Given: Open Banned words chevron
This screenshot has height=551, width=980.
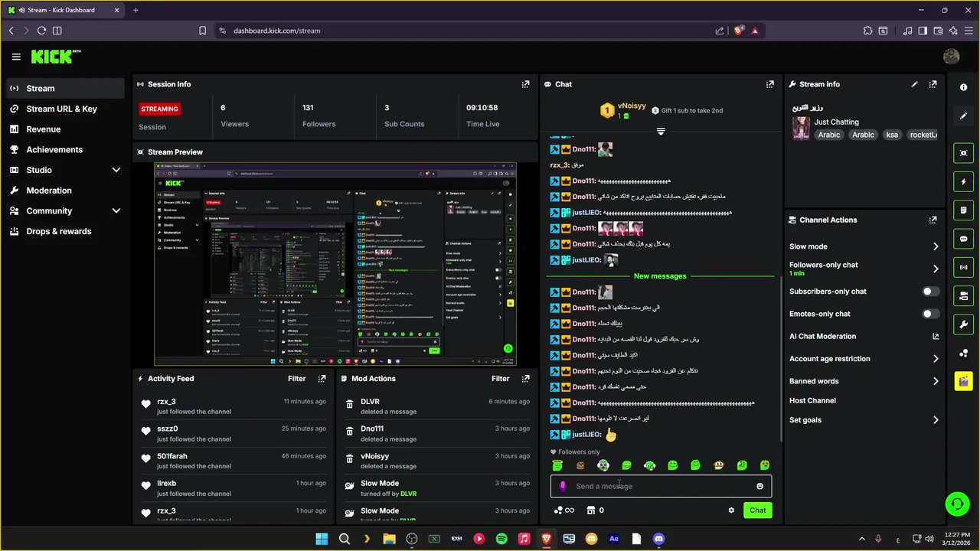Looking at the screenshot, I should tap(935, 381).
